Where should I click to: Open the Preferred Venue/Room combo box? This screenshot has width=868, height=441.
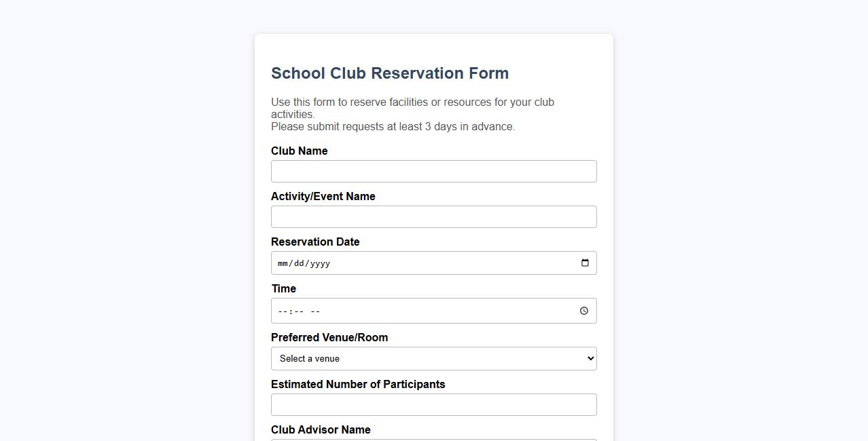[434, 358]
